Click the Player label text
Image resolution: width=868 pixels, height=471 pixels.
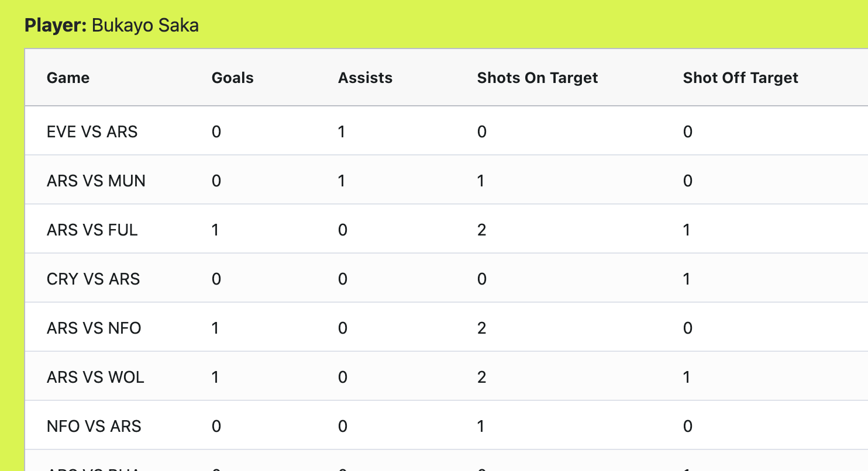(56, 26)
